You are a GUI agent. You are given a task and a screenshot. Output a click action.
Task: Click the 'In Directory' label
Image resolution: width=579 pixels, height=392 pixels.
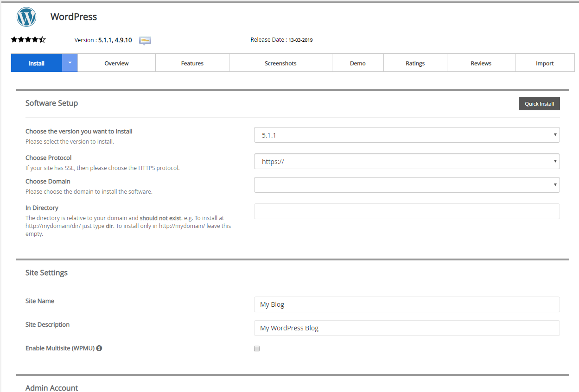pyautogui.click(x=42, y=208)
